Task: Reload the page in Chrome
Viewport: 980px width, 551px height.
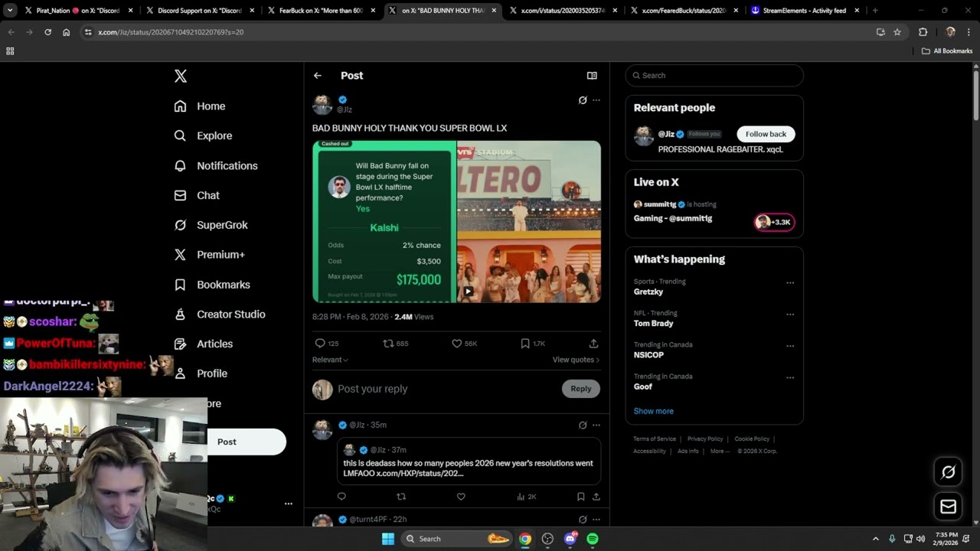Action: point(48,32)
